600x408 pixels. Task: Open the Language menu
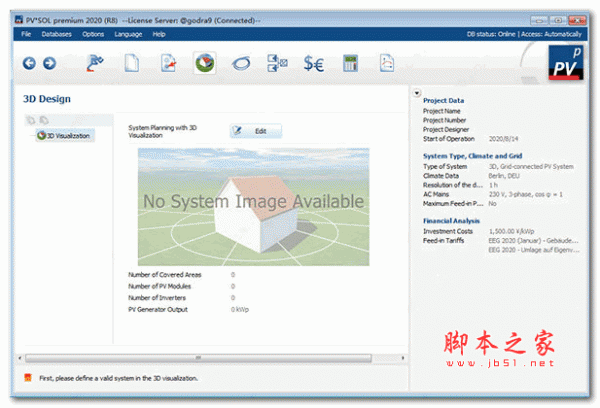pos(128,34)
